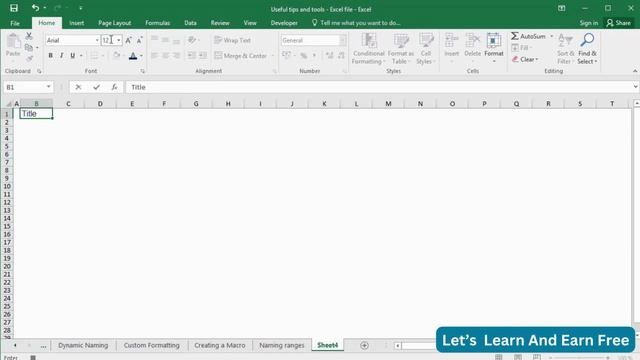The width and height of the screenshot is (640, 360).
Task: Switch to the Page Layout tab
Action: 115,23
